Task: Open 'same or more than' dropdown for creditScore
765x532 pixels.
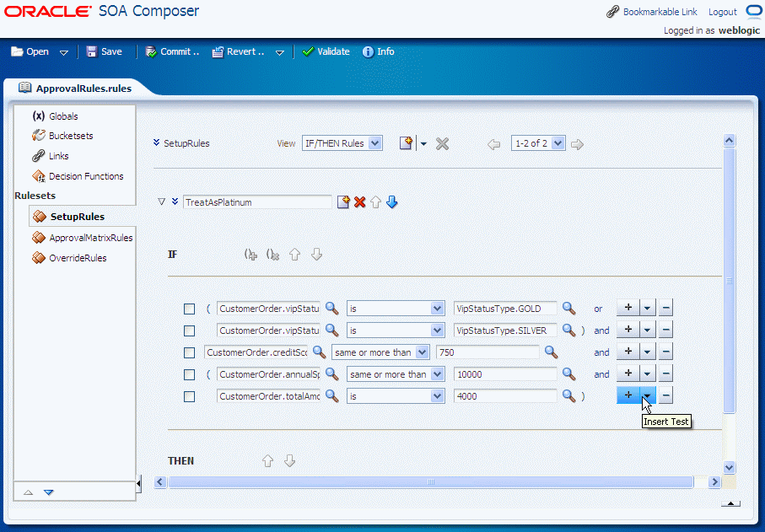Action: point(380,352)
